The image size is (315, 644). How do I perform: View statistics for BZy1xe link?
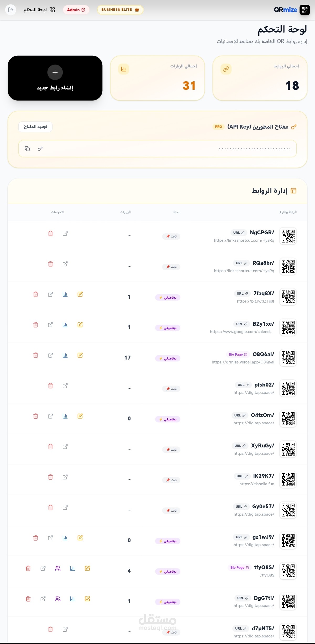pos(65,325)
